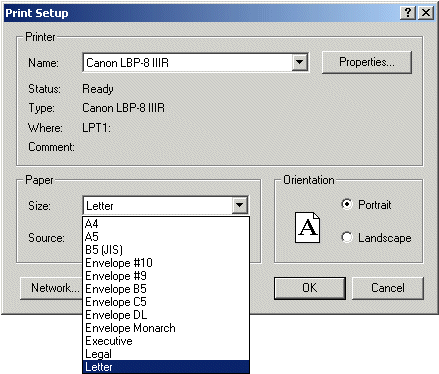Open the Network button
The height and width of the screenshot is (374, 439).
click(x=51, y=288)
